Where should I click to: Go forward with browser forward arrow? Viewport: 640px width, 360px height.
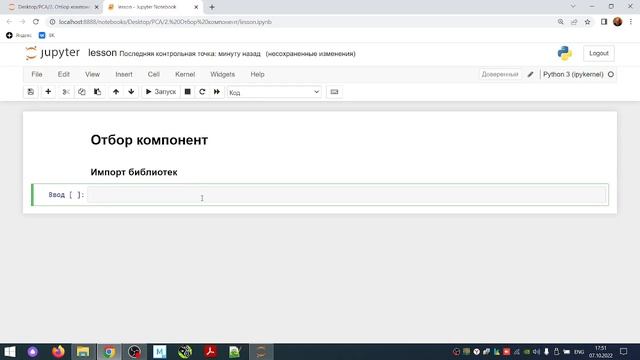click(22, 22)
